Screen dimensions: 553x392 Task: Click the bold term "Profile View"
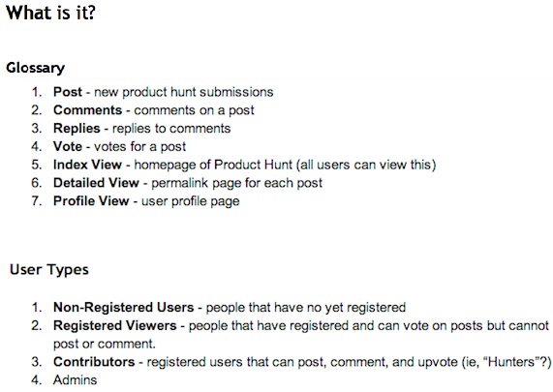(x=91, y=201)
